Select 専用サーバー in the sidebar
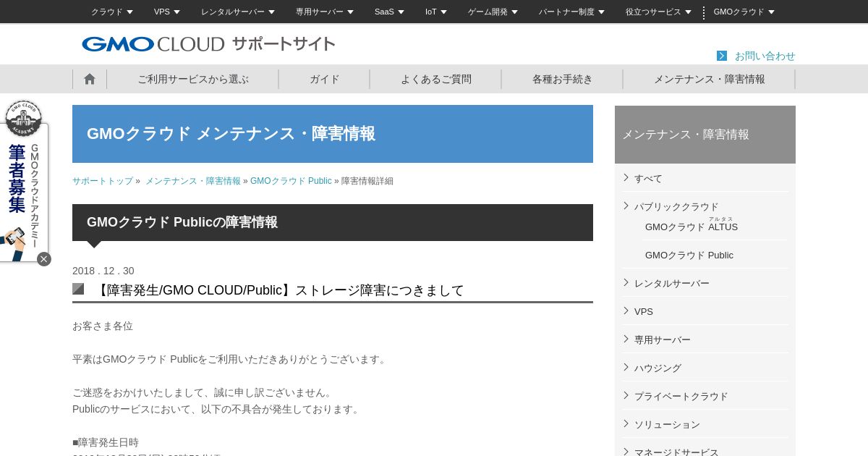 (x=663, y=339)
